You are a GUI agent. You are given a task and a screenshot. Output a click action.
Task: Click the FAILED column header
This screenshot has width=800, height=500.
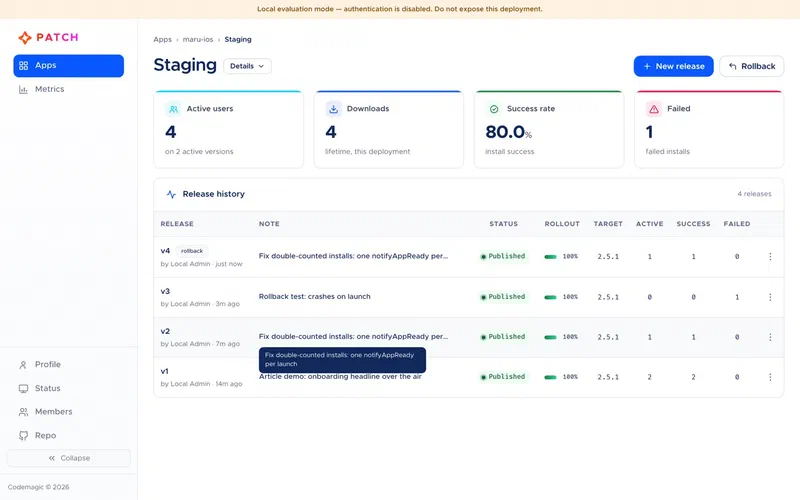coord(737,224)
